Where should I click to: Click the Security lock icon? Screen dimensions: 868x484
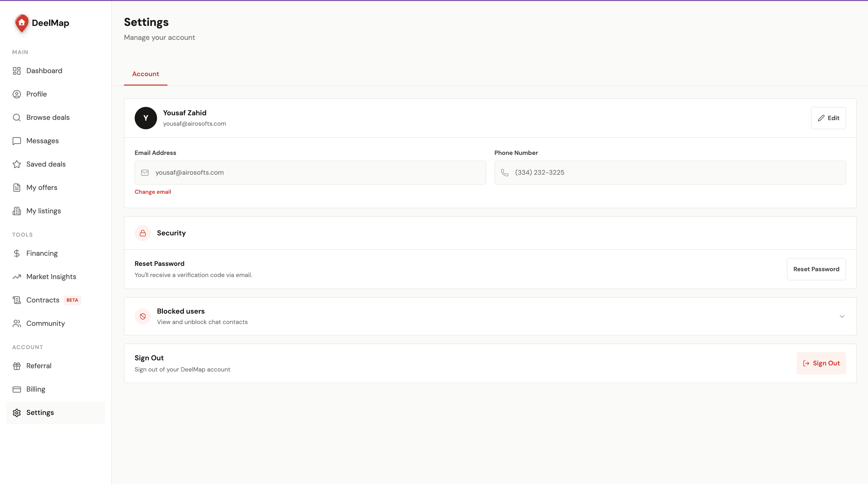(143, 233)
